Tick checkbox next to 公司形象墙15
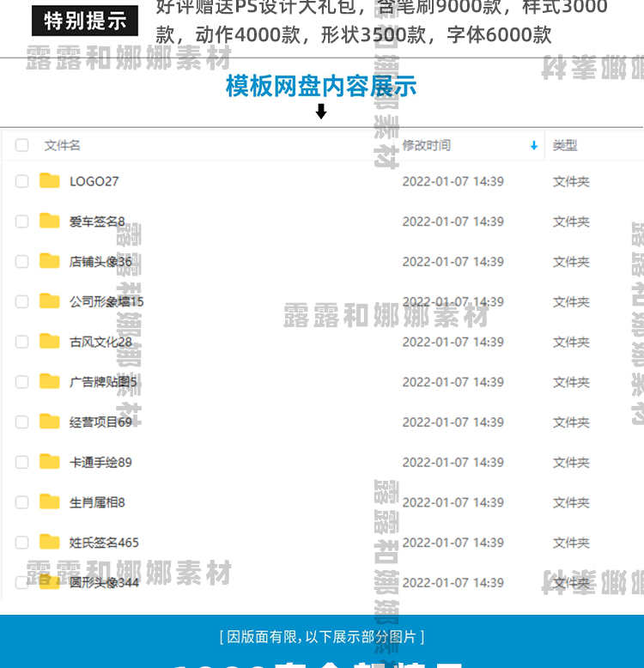Image resolution: width=644 pixels, height=668 pixels. click(21, 301)
